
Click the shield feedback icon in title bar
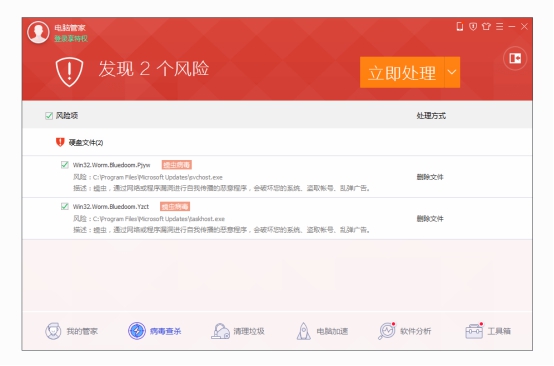click(x=473, y=26)
